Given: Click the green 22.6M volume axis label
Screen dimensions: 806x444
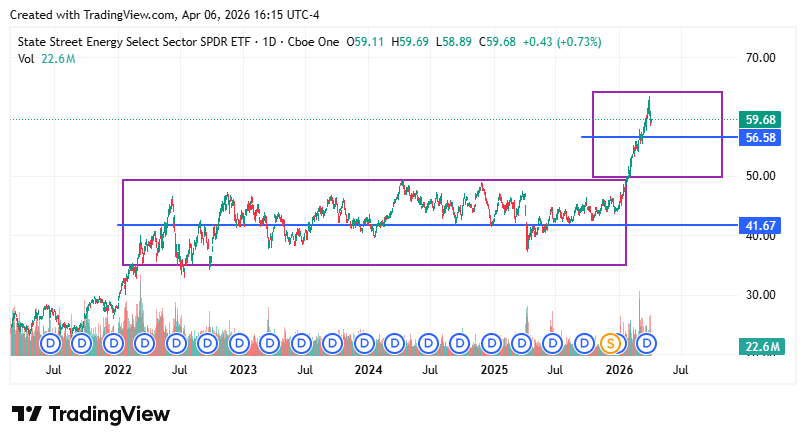Looking at the screenshot, I should [762, 347].
